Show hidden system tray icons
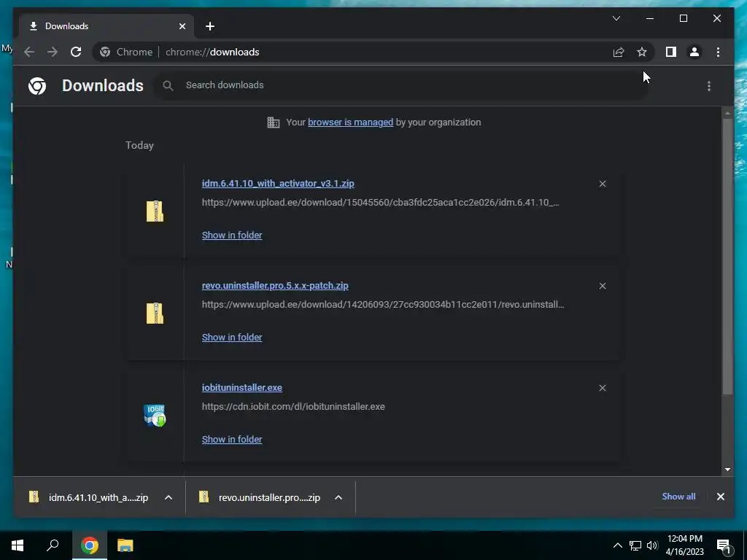Image resolution: width=747 pixels, height=560 pixels. [x=617, y=545]
